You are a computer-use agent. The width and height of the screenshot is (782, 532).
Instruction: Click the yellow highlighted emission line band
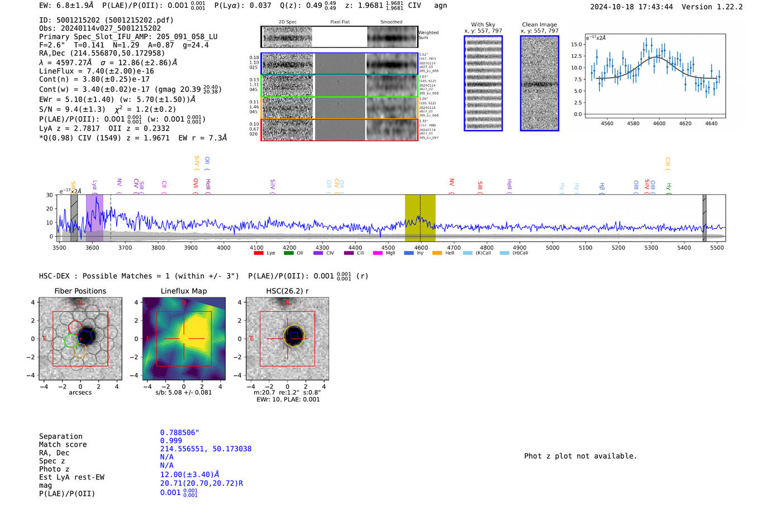(420, 218)
